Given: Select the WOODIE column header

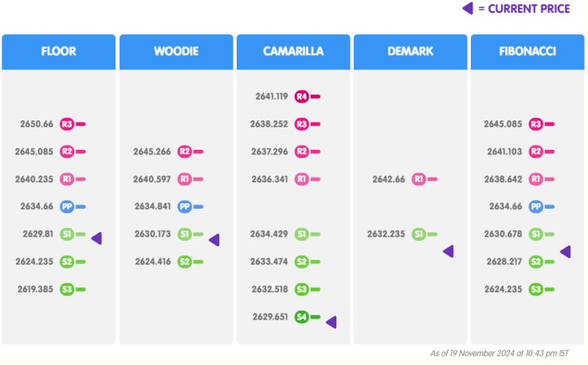Looking at the screenshot, I should [x=176, y=52].
